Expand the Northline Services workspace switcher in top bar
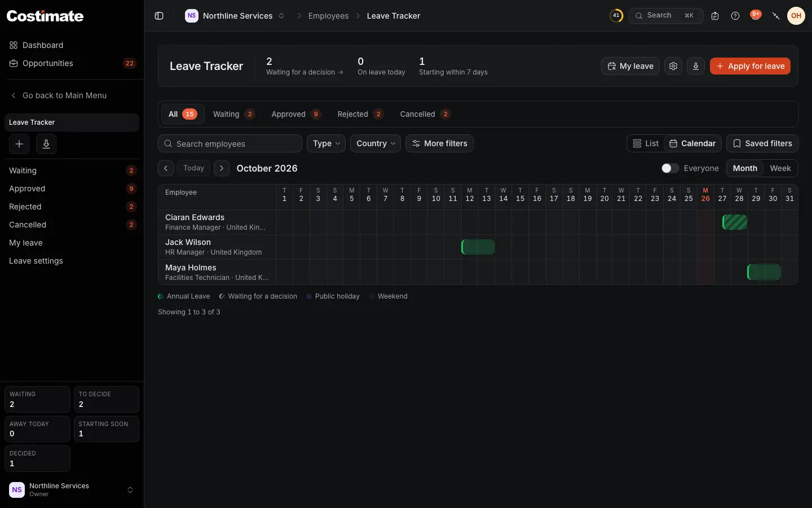 point(235,16)
